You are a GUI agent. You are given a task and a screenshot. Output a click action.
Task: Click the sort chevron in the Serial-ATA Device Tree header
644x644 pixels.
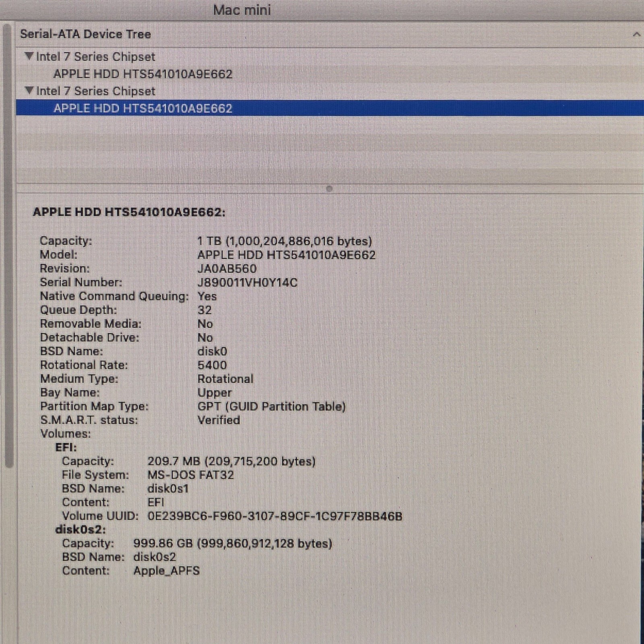click(x=636, y=35)
